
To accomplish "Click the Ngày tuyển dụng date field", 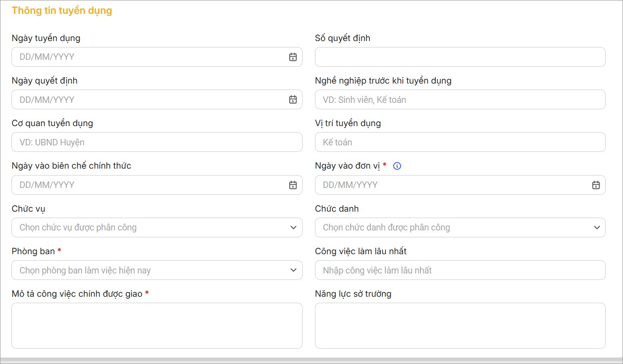I will (x=149, y=57).
